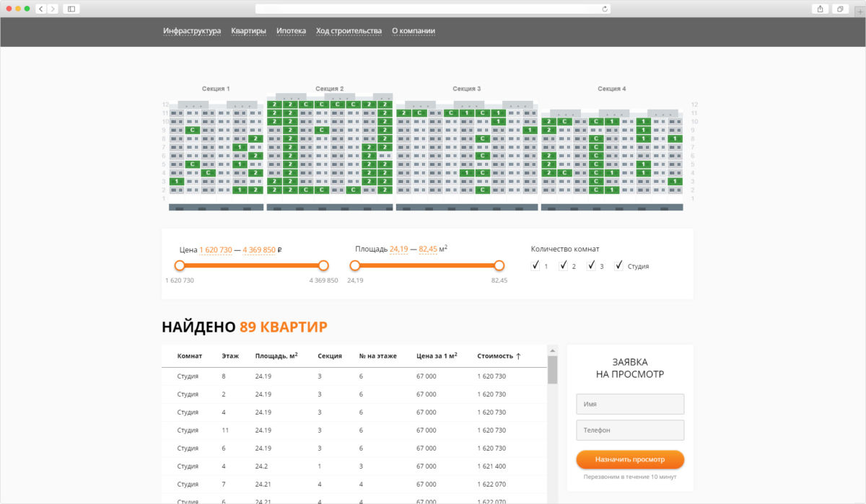Select 1-room apartment on floor 10, Section 3
This screenshot has height=504, width=866.
coord(498,122)
